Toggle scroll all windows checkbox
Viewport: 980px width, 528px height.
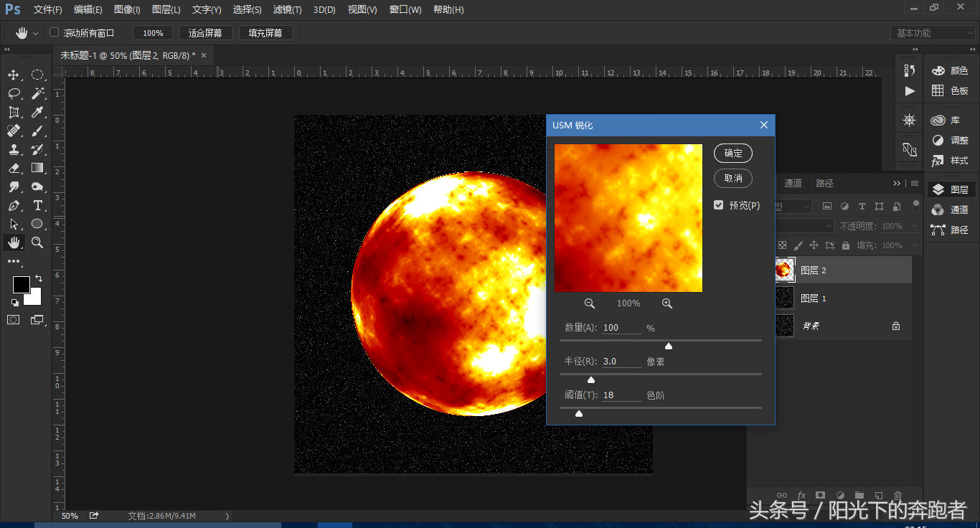[x=54, y=32]
